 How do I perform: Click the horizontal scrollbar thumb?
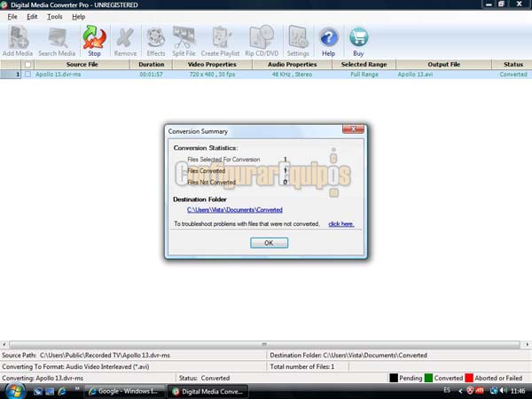tap(264, 344)
